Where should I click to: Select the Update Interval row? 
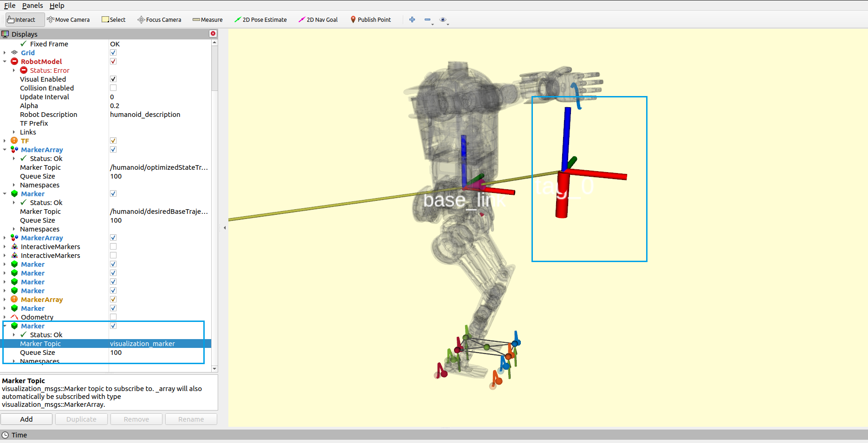[x=106, y=96]
